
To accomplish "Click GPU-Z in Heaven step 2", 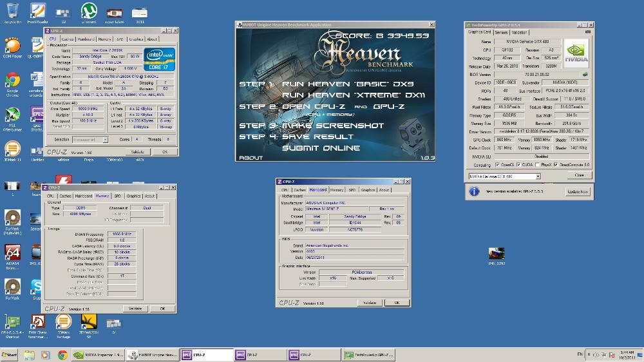I will [x=389, y=106].
